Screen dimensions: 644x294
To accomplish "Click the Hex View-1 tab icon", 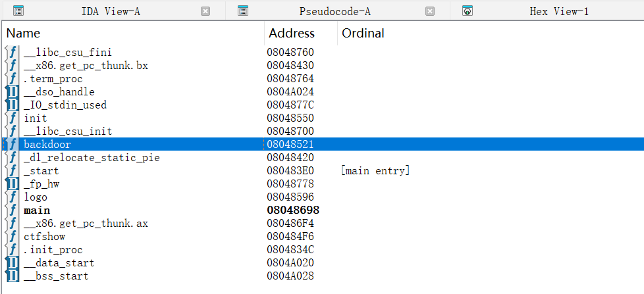I will tap(468, 11).
